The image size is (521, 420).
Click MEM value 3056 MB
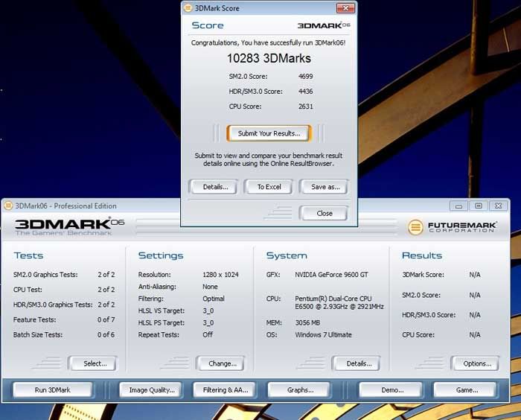[307, 323]
